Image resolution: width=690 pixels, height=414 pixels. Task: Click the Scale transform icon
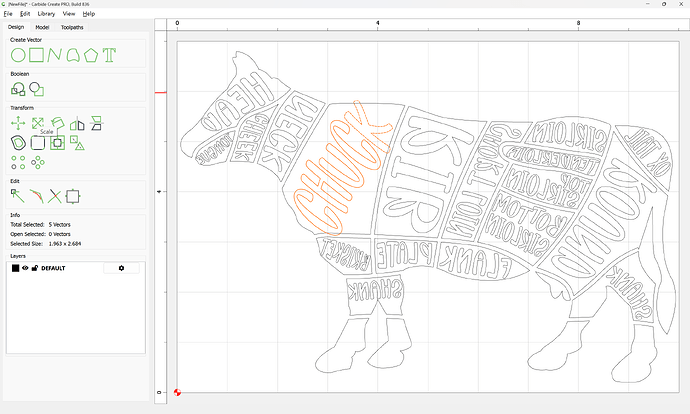coord(37,123)
